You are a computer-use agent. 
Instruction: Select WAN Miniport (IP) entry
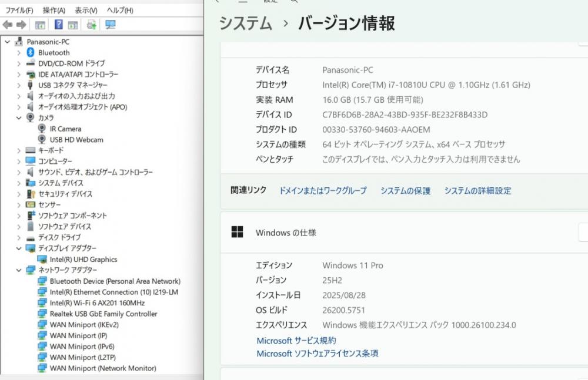pyautogui.click(x=78, y=335)
